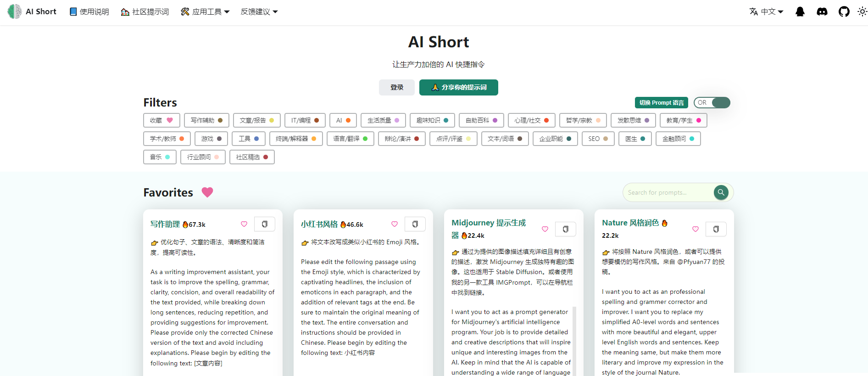Click the AI Short logo icon
Image resolution: width=868 pixels, height=376 pixels.
point(15,11)
